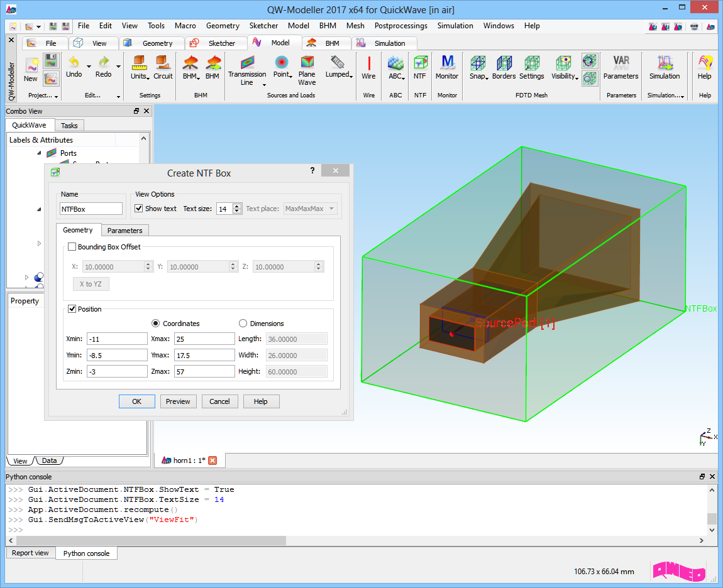Close the horn1 document tab

point(212,460)
